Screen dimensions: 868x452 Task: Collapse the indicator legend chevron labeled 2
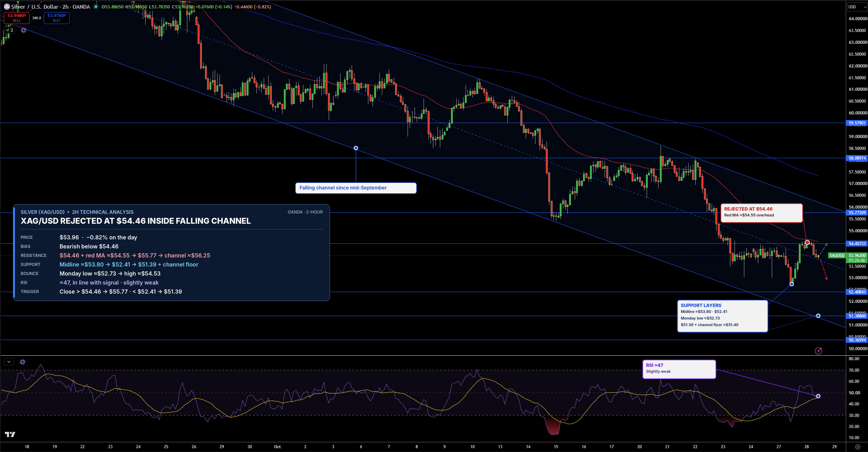tap(9, 30)
